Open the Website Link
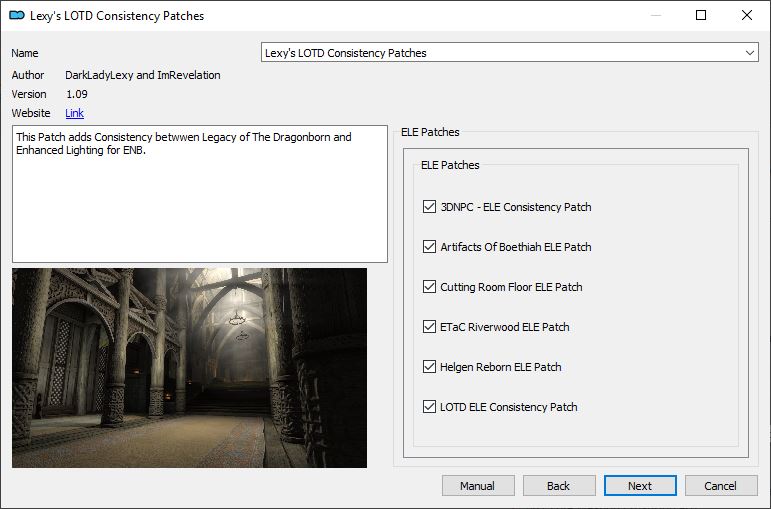Image resolution: width=771 pixels, height=509 pixels. 74,113
